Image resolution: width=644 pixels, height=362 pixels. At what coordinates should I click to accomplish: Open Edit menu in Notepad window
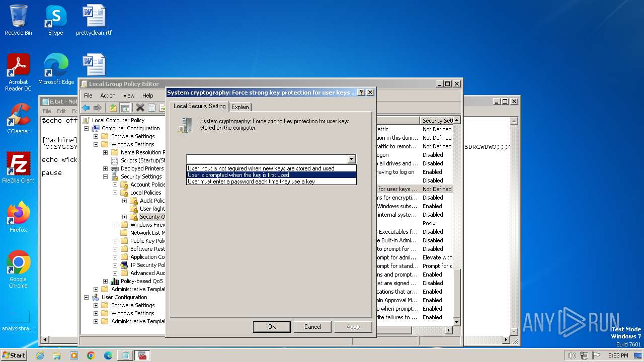pyautogui.click(x=61, y=111)
